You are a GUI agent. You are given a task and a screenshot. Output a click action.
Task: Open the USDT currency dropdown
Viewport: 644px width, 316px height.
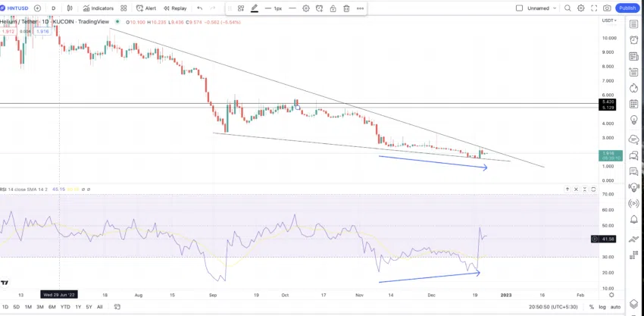pyautogui.click(x=609, y=20)
